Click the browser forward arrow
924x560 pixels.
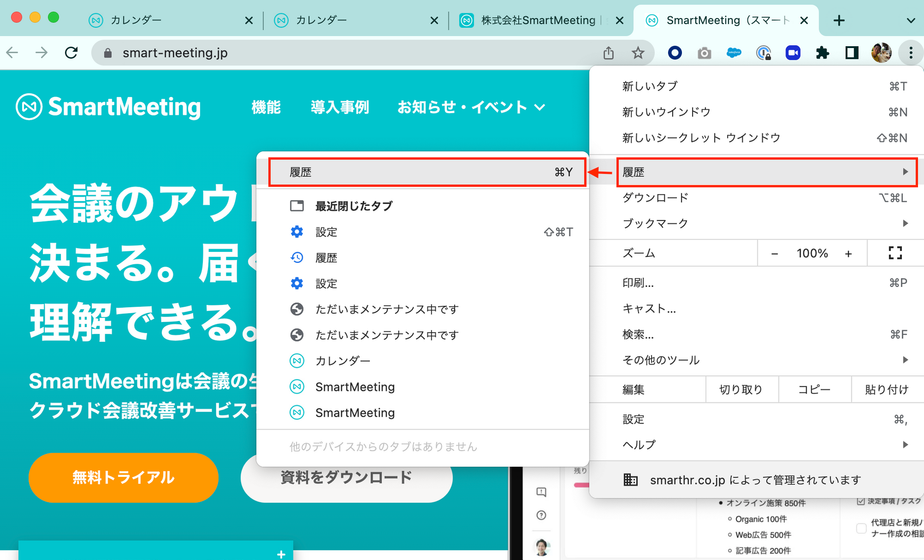coord(42,53)
